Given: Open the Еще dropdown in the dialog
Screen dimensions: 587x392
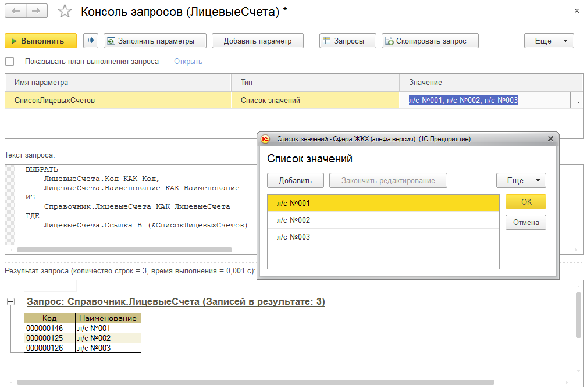Looking at the screenshot, I should 521,180.
